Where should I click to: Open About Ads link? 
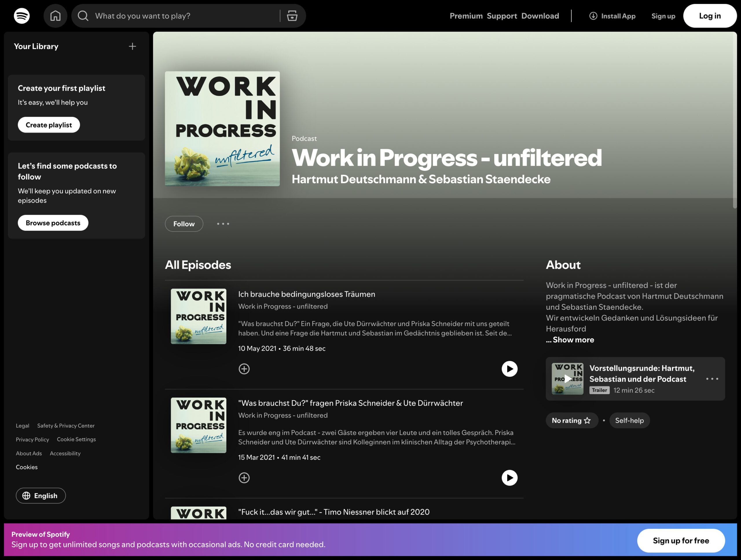click(29, 453)
